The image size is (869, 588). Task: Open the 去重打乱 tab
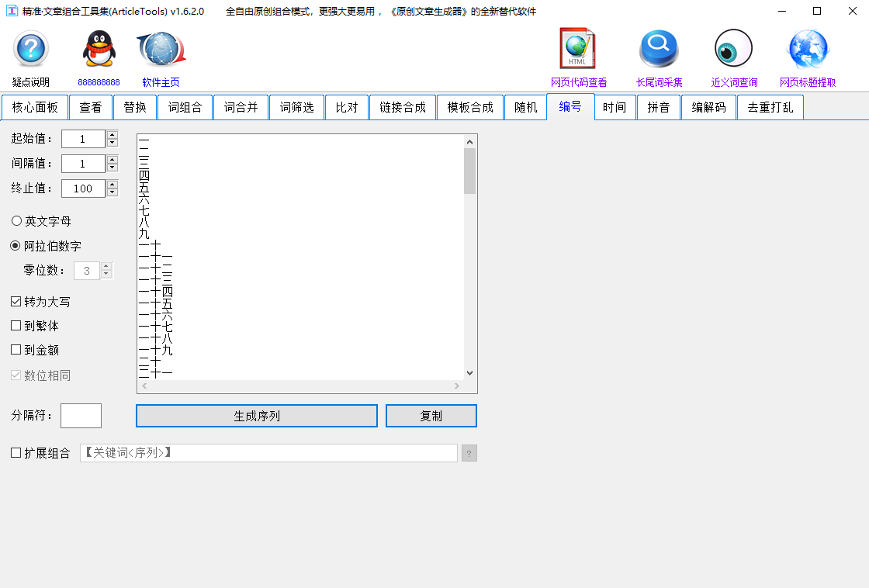[770, 107]
